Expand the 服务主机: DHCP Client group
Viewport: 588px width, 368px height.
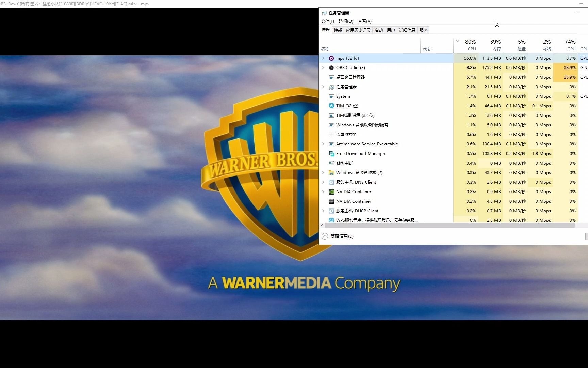323,211
